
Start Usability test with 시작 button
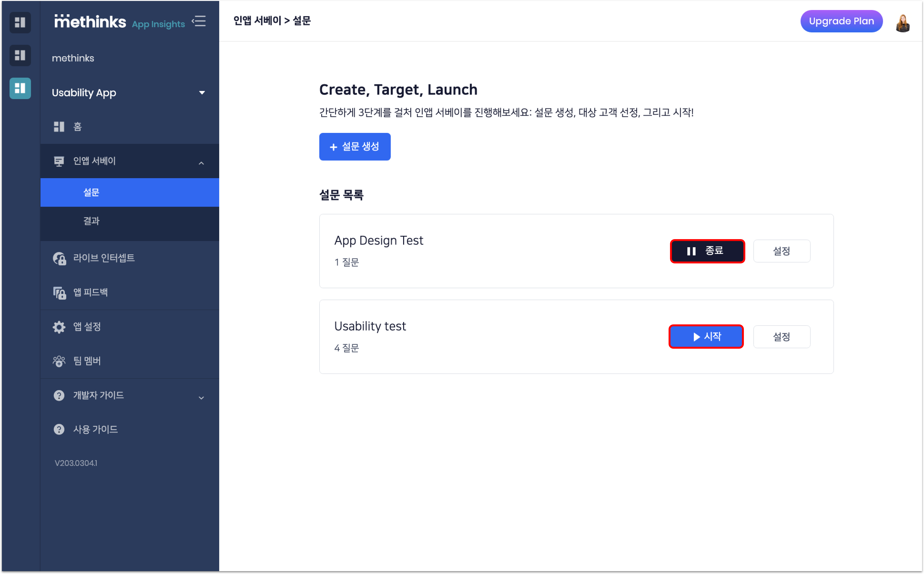pos(706,337)
